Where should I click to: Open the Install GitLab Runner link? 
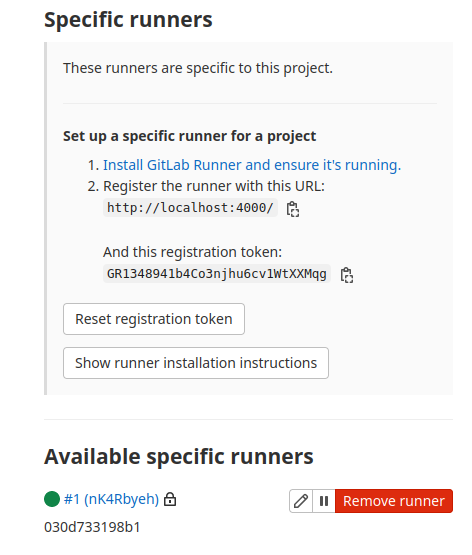pyautogui.click(x=252, y=165)
